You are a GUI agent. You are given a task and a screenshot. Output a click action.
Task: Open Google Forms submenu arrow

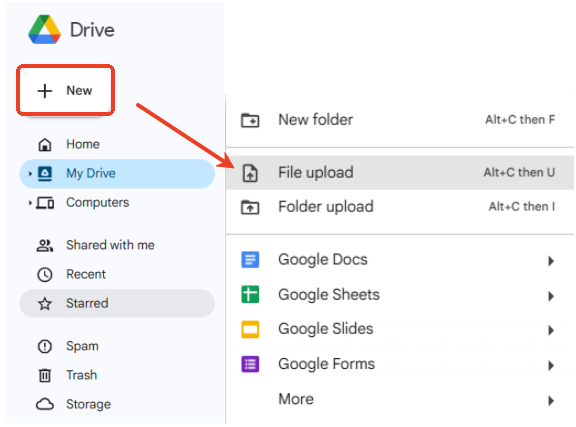point(551,365)
